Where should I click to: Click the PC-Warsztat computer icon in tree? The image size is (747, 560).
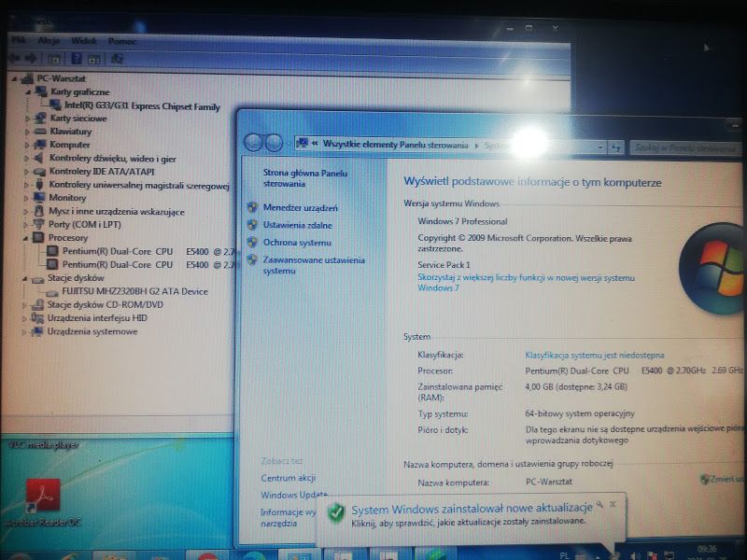(27, 79)
